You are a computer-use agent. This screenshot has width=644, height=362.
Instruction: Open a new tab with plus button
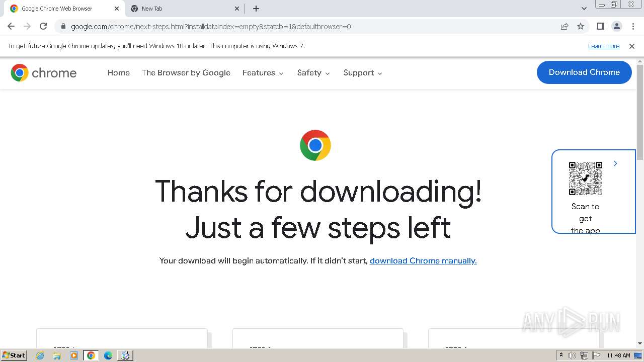(256, 9)
